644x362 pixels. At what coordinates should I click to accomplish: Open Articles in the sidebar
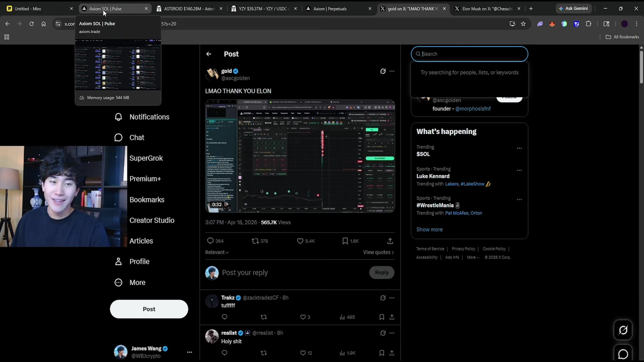point(141,241)
